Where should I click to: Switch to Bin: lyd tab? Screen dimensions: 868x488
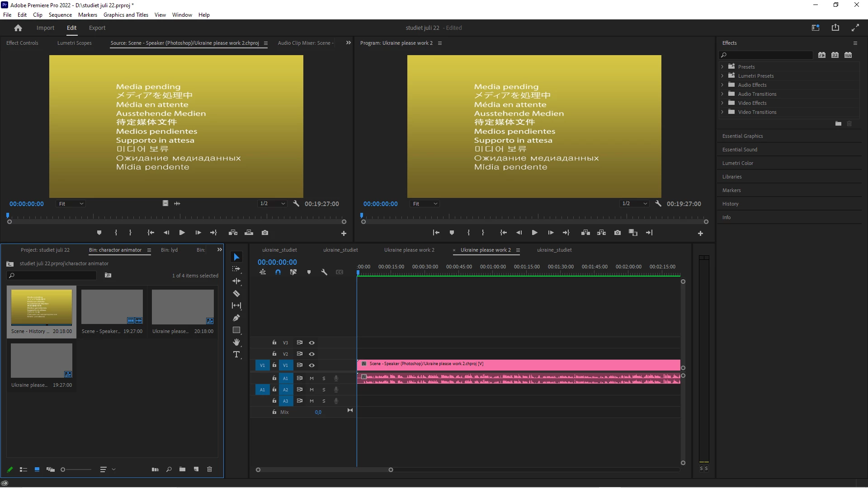coord(169,250)
